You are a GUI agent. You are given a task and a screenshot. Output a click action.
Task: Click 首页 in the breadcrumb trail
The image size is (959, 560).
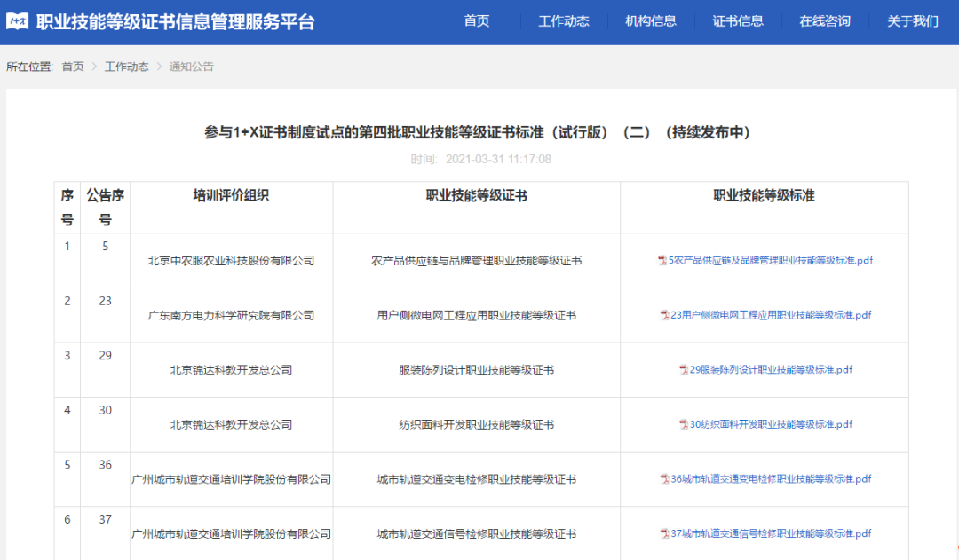pos(73,67)
